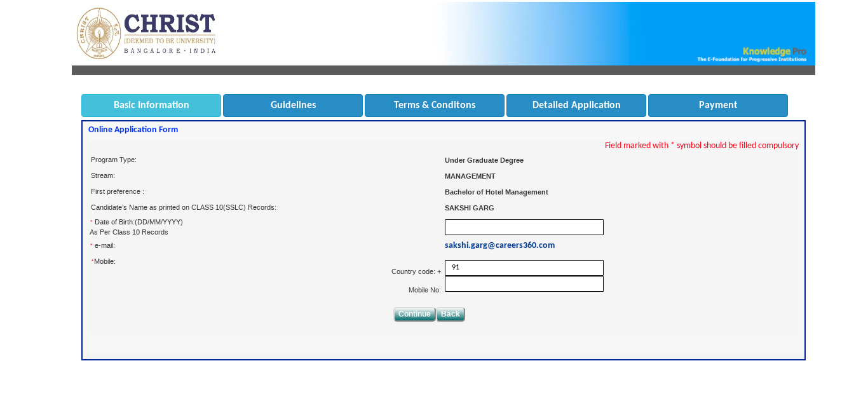The width and height of the screenshot is (868, 403).
Task: Click the Continue button
Action: pyautogui.click(x=414, y=313)
